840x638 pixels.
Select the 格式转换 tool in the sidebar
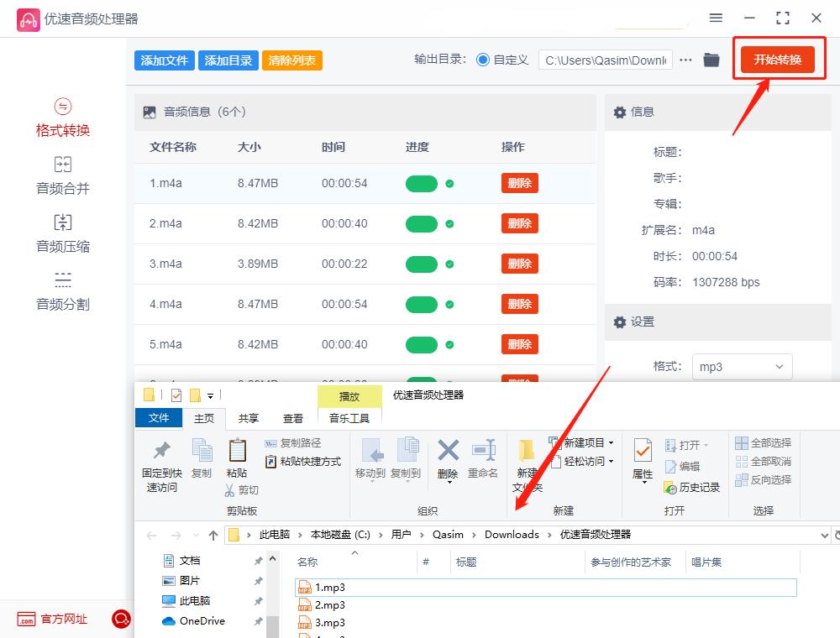(61, 117)
